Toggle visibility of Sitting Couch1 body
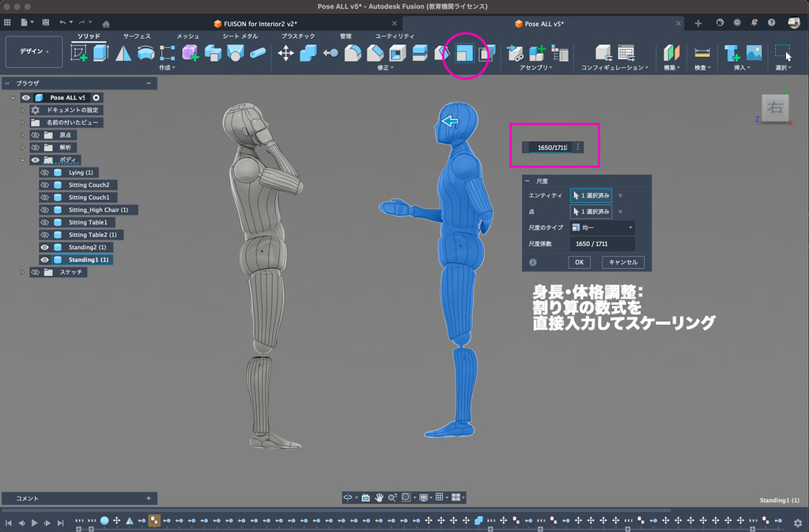The image size is (809, 532). [45, 198]
